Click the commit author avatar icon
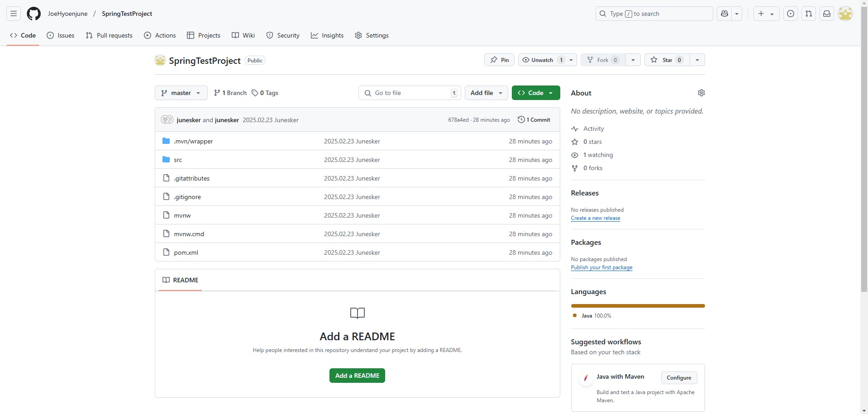 tap(167, 119)
